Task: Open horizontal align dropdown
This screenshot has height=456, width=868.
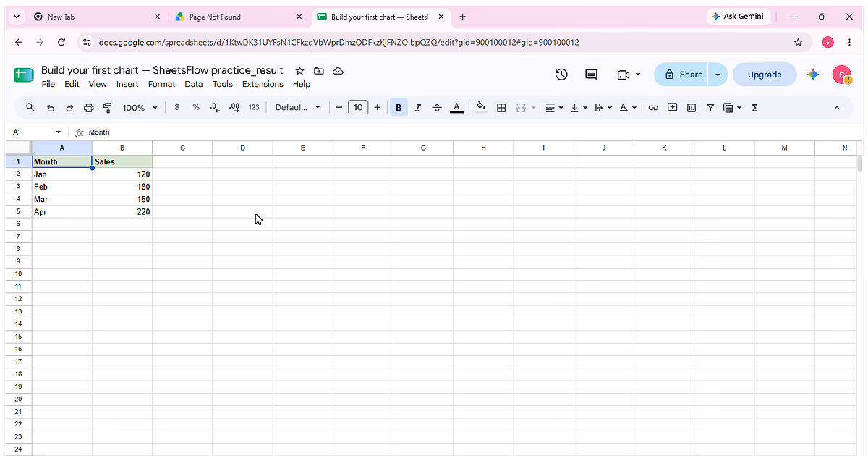Action: 554,107
